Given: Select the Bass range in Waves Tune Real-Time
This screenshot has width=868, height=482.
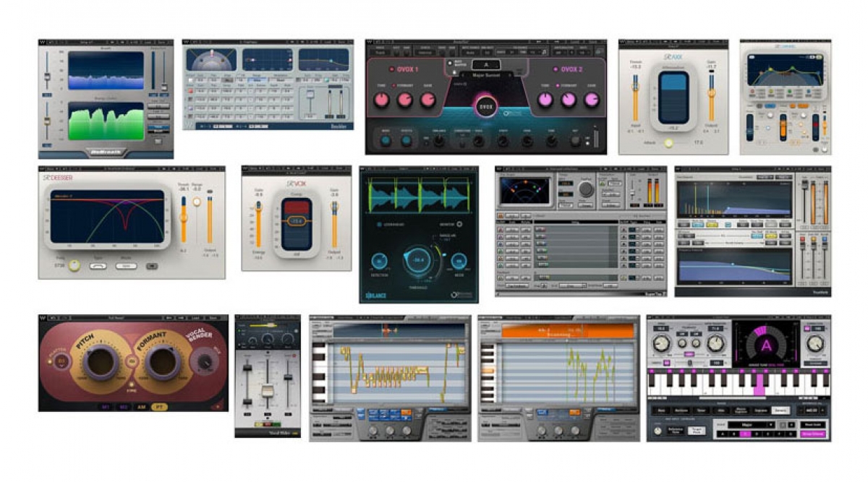Looking at the screenshot, I should (x=660, y=410).
